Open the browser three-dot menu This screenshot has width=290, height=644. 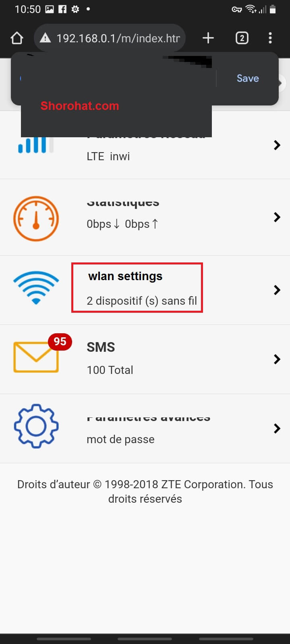tap(270, 38)
